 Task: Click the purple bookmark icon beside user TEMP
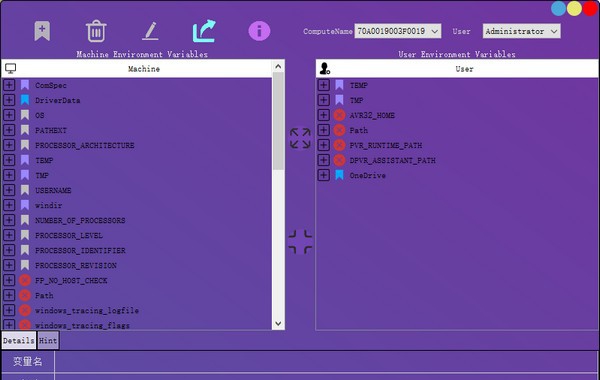(339, 85)
